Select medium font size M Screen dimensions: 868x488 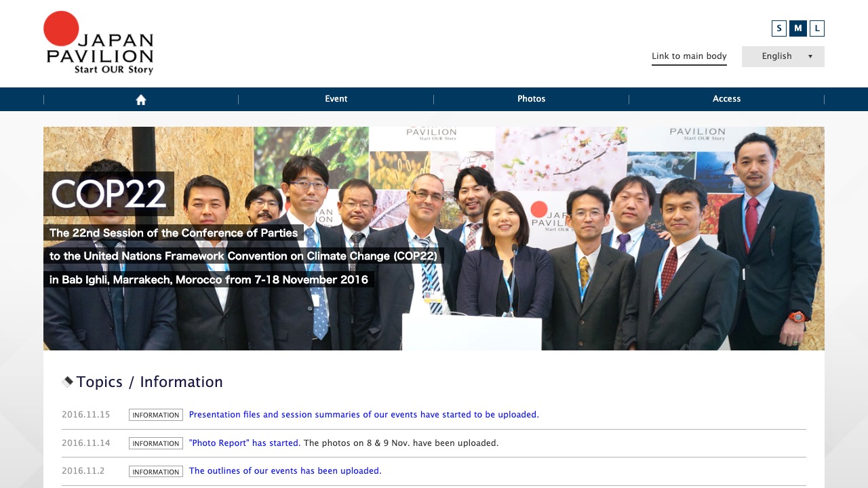[x=798, y=28]
